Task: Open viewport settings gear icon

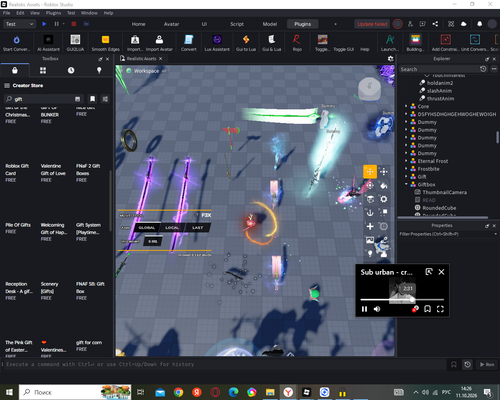Action: [390, 59]
